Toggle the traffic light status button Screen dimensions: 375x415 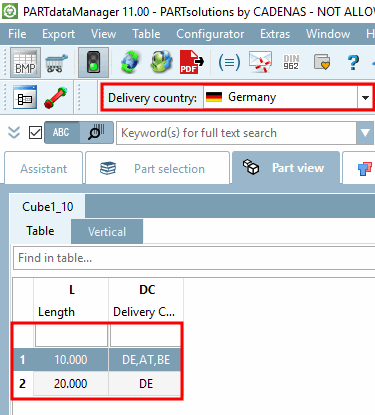[x=93, y=62]
